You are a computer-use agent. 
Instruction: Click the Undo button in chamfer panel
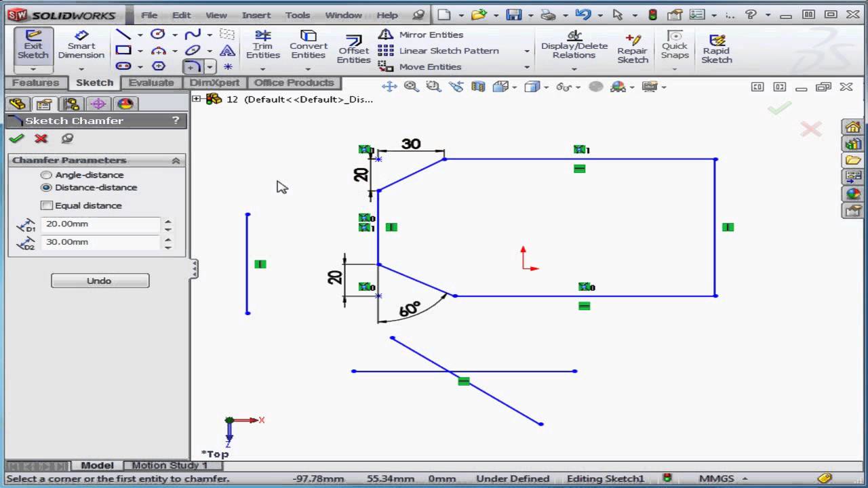(x=100, y=281)
